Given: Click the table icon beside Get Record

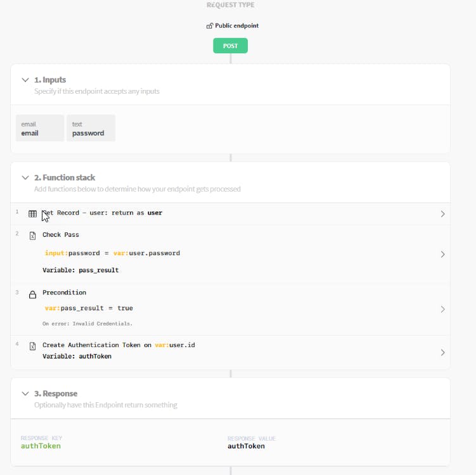Looking at the screenshot, I should (x=33, y=214).
